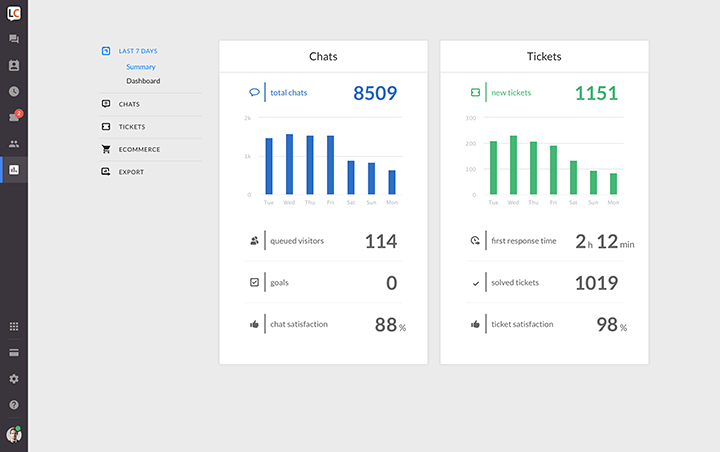Image resolution: width=720 pixels, height=452 pixels.
Task: Click the goals value 0
Action: (391, 283)
